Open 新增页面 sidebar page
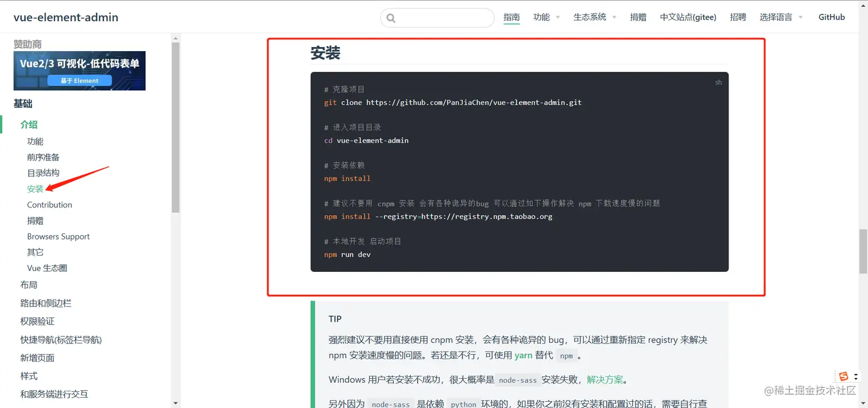The height and width of the screenshot is (408, 868). 37,358
